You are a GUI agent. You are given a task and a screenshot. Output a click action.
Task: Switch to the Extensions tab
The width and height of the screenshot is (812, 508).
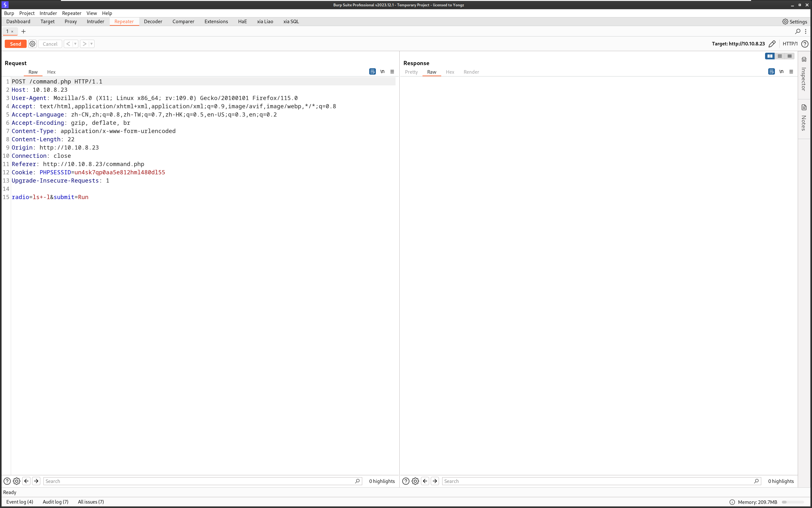(216, 22)
